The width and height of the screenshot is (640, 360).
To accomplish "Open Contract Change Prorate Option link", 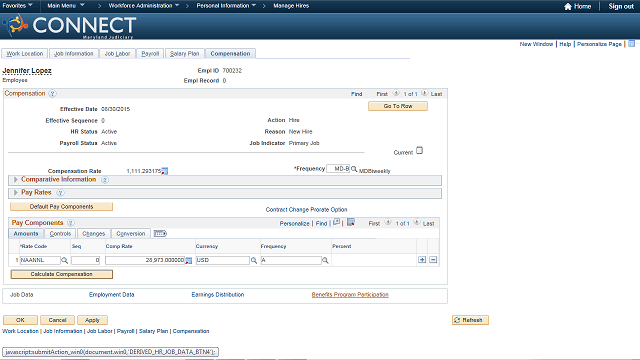I will point(307,209).
